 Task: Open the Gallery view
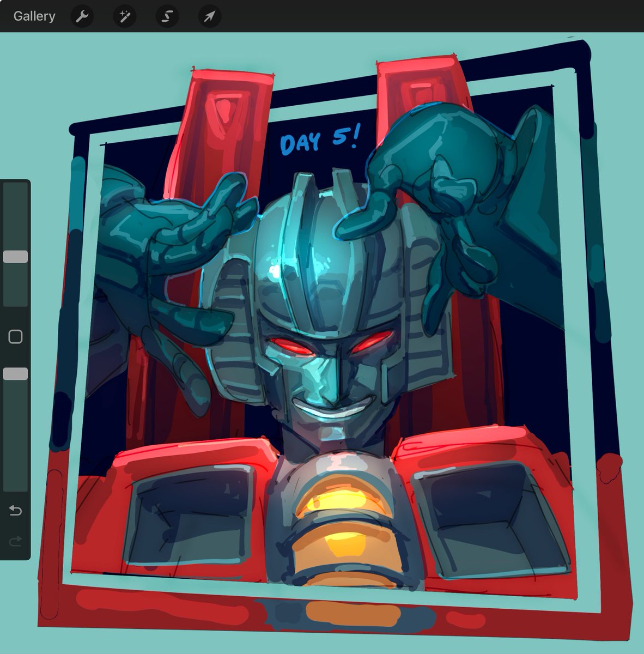point(34,16)
